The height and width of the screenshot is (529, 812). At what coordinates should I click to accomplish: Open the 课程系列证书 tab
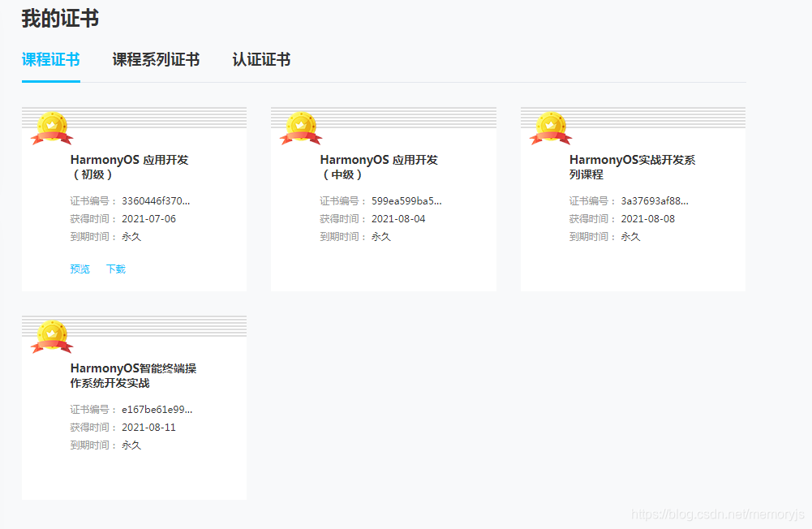click(x=156, y=59)
